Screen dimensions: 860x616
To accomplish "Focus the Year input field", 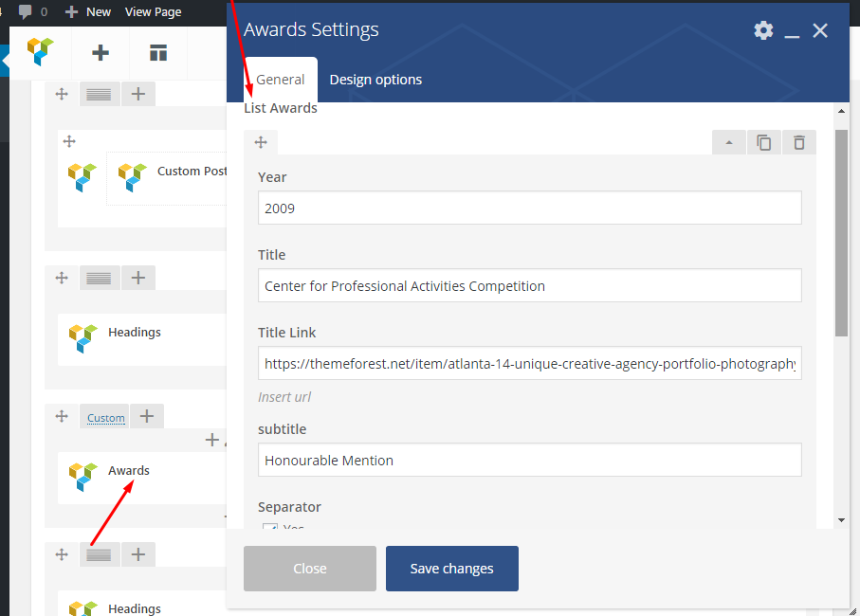I will 530,208.
